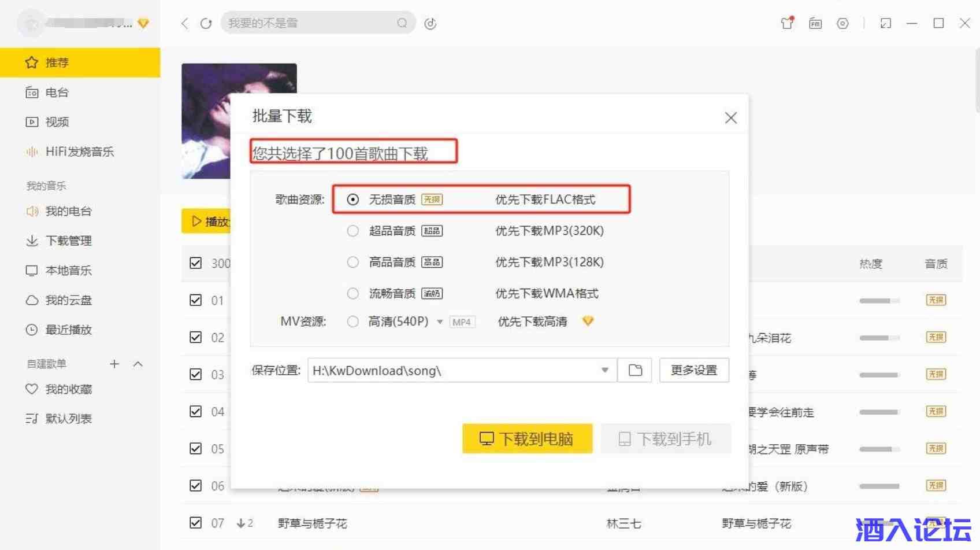Go back with the left arrow icon
This screenshot has height=550, width=980.
tap(185, 23)
